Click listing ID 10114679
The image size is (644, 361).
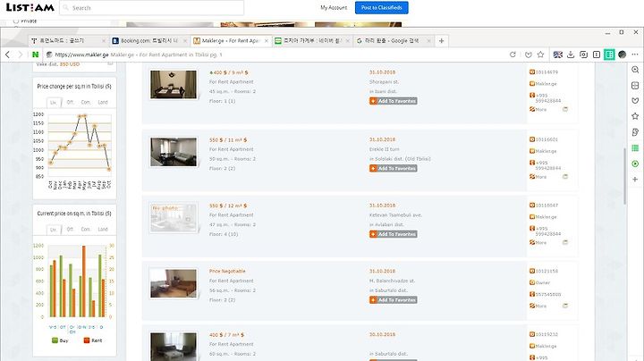tap(547, 71)
